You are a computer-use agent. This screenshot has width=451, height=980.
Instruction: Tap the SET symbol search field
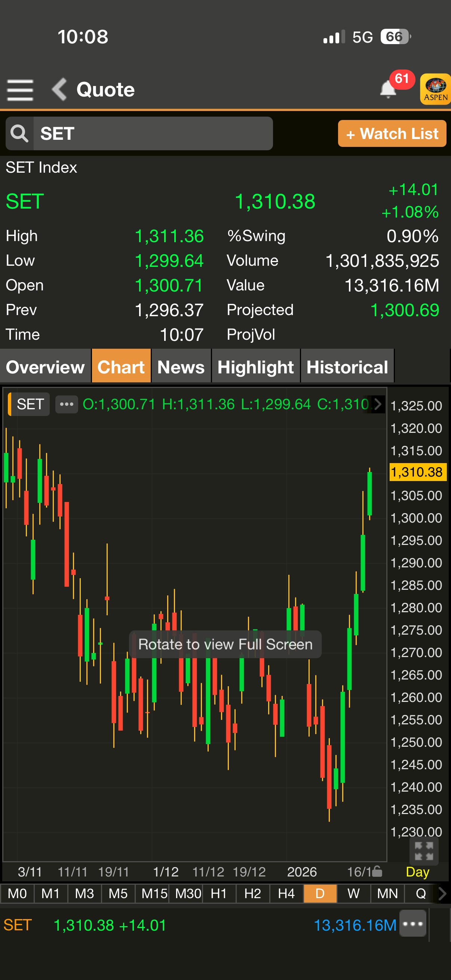click(152, 133)
